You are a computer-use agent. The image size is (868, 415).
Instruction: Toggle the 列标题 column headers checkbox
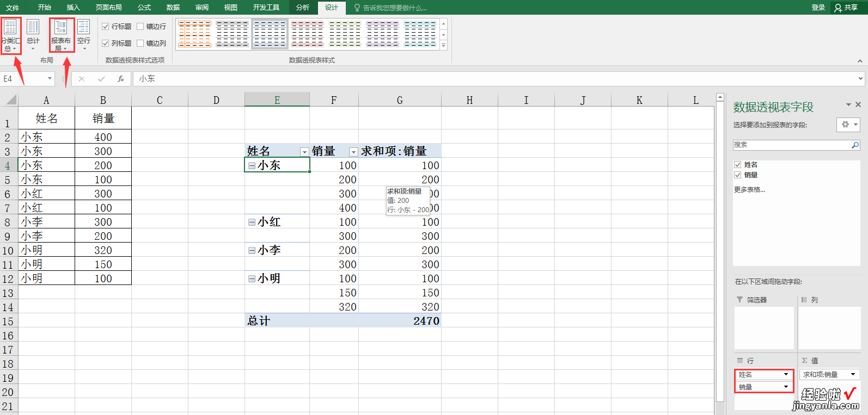coord(106,43)
